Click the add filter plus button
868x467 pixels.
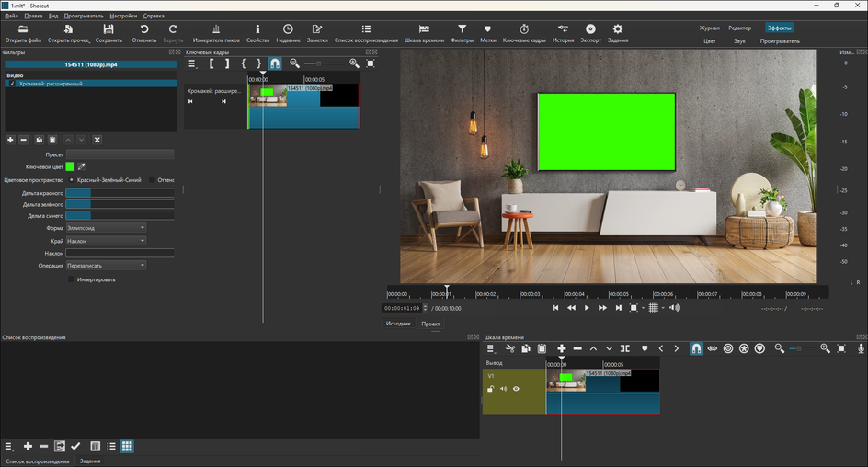[10, 140]
